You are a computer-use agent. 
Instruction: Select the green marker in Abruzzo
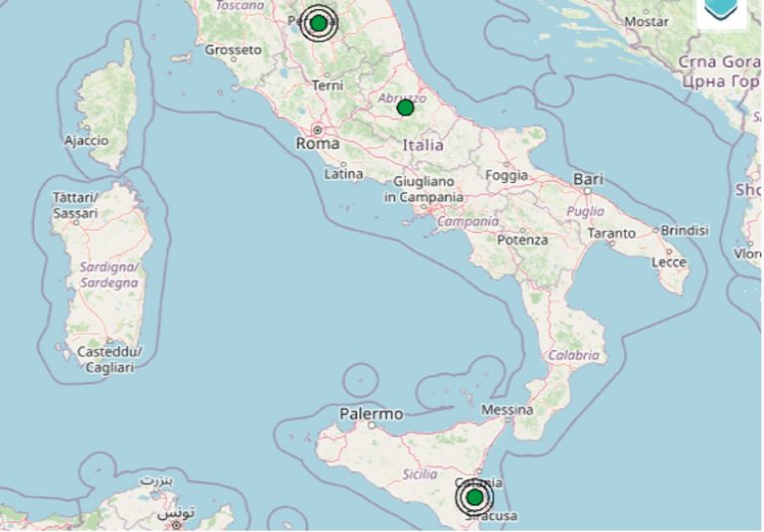405,107
